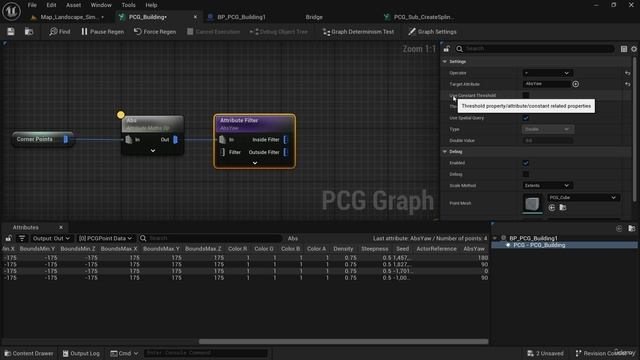Click the Inside Filter output pin
This screenshot has width=640, height=360.
(286, 140)
